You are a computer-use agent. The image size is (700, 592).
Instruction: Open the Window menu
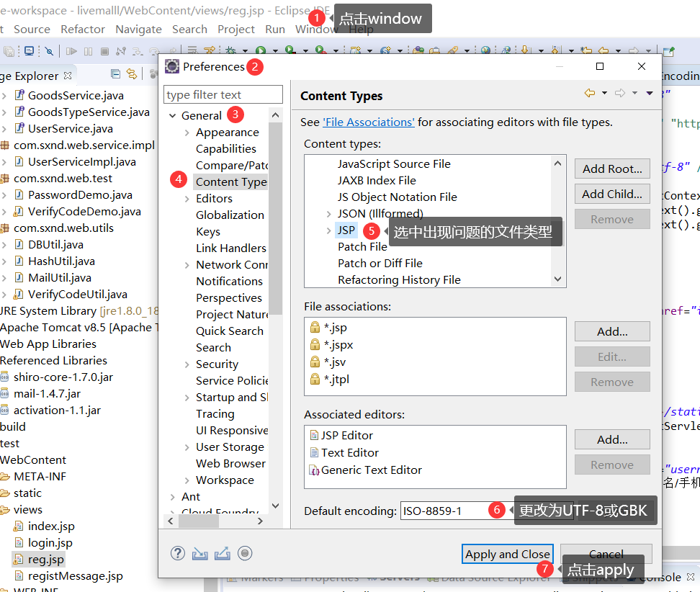click(315, 30)
